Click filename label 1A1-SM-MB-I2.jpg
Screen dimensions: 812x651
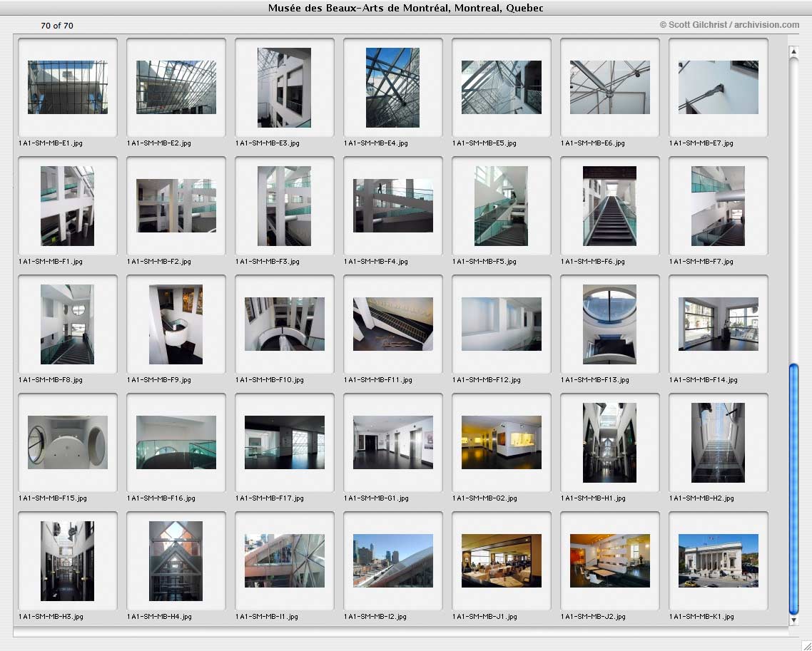pos(375,617)
